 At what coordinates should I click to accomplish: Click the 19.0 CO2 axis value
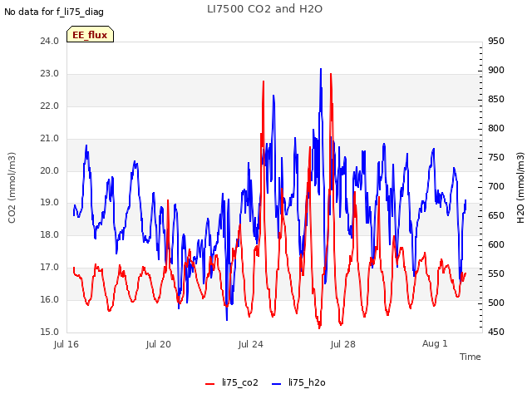[50, 203]
